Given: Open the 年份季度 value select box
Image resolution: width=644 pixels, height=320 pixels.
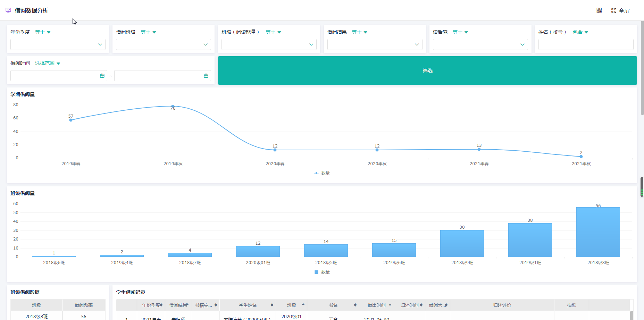Looking at the screenshot, I should click(x=58, y=44).
